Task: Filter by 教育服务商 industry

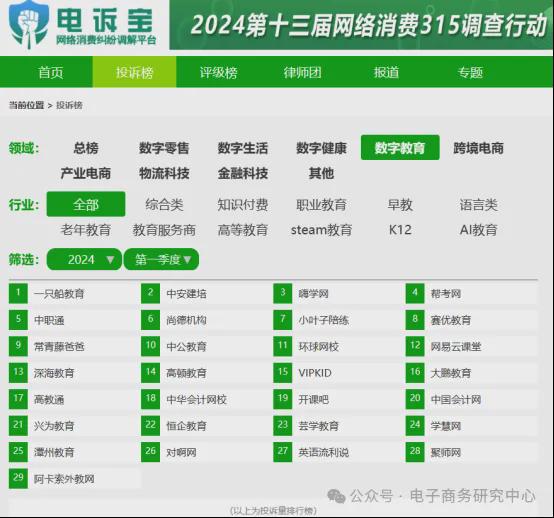Action: pyautogui.click(x=164, y=230)
